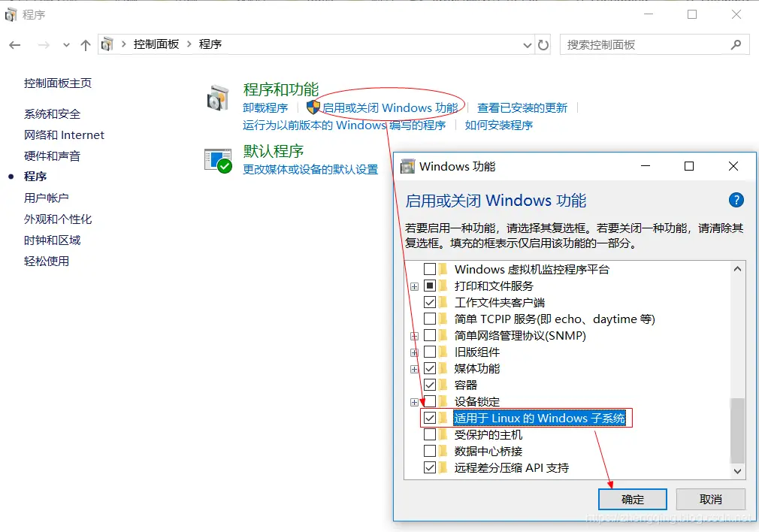Open 查看已安装的更新 link
Image resolution: width=759 pixels, height=532 pixels.
coord(522,108)
